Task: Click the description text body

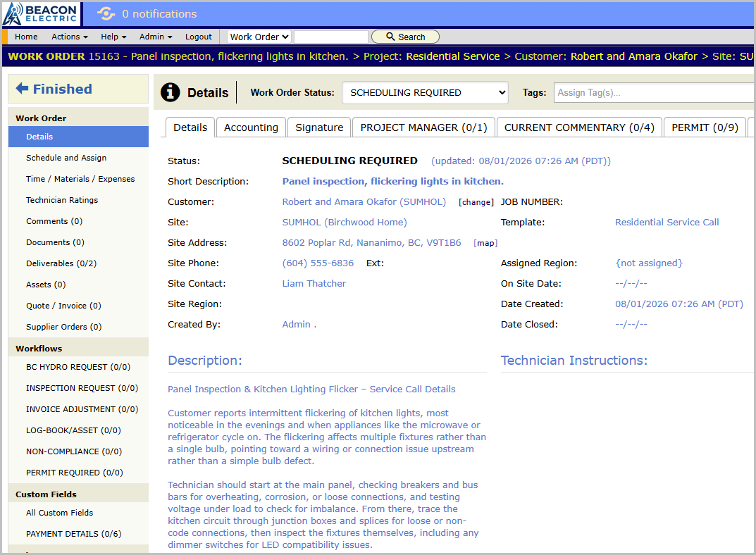Action: coord(327,467)
